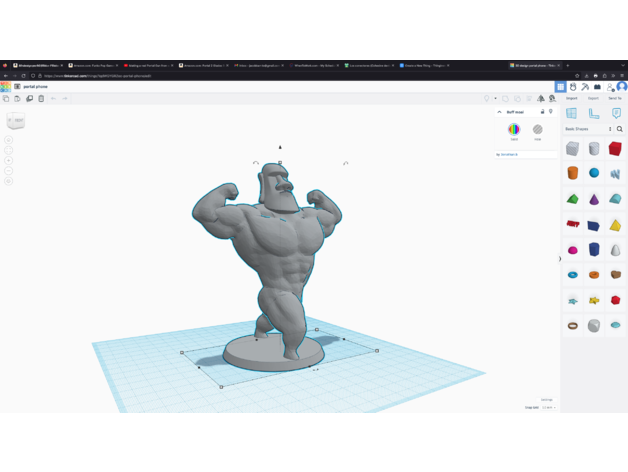Add the red Box shape
This screenshot has width=628, height=472.
click(x=615, y=149)
